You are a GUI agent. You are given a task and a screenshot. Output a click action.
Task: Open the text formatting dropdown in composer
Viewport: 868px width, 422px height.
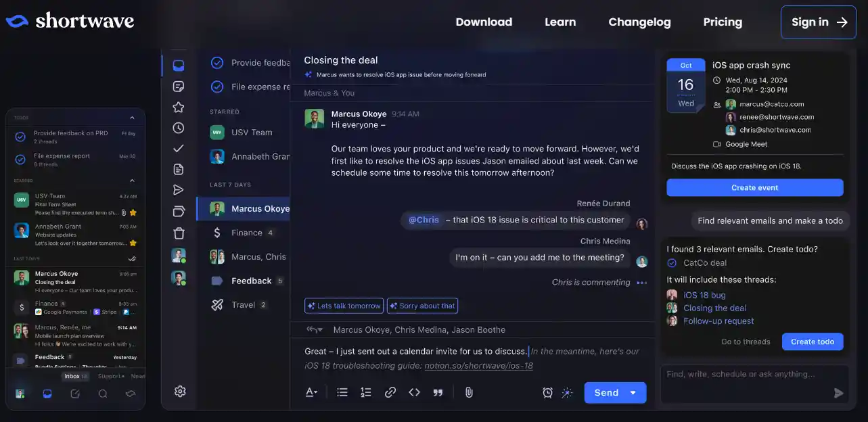coord(311,392)
